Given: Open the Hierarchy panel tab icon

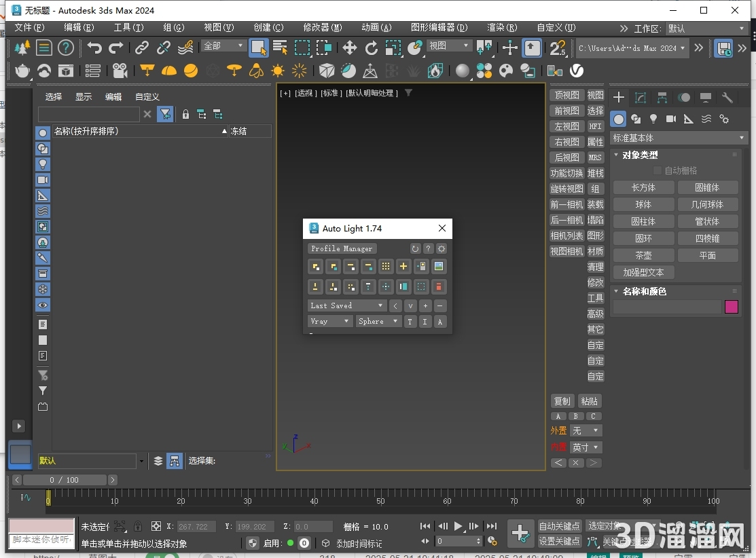Looking at the screenshot, I should (662, 98).
